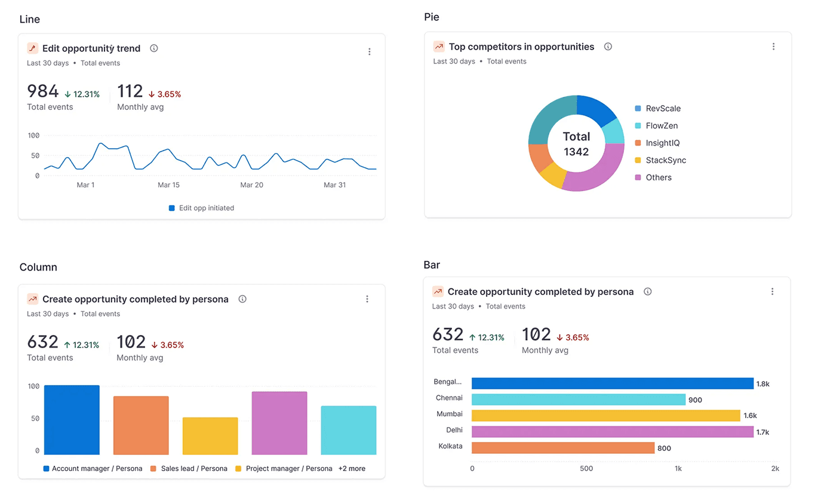Open three-dot menu on Bar chart card

point(773,292)
